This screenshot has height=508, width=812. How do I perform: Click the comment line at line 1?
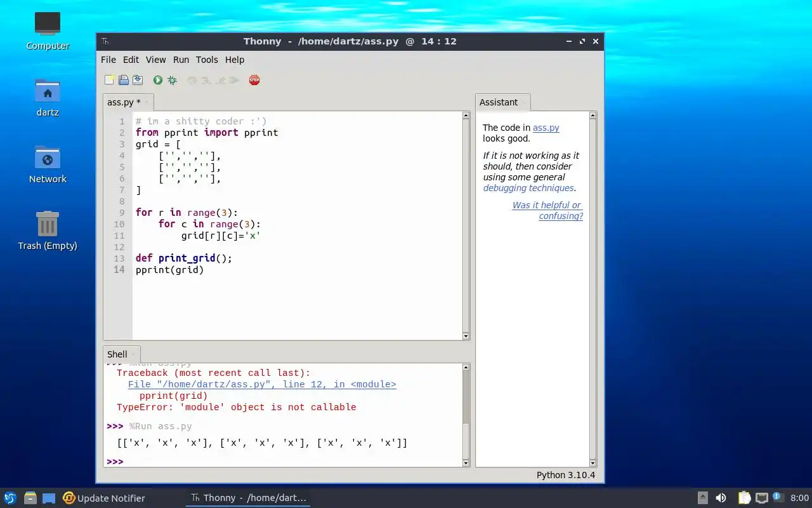click(x=201, y=121)
